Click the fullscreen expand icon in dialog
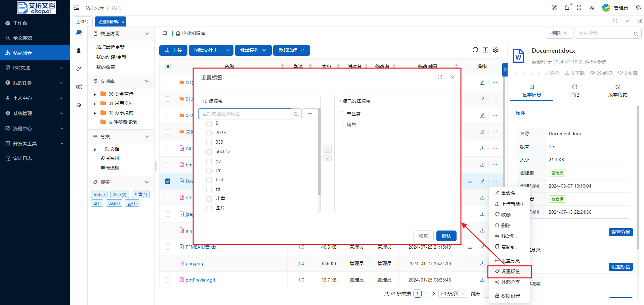This screenshot has height=305, width=644. [x=439, y=78]
